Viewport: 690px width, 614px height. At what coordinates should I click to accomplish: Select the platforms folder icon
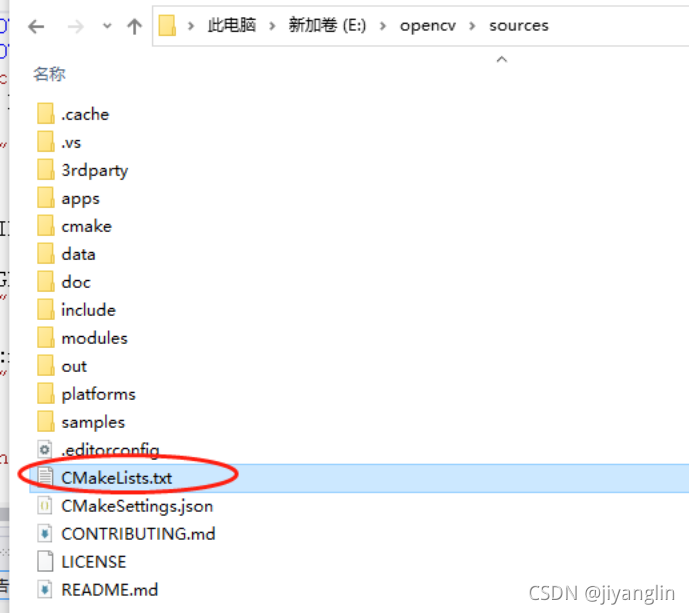pyautogui.click(x=46, y=393)
